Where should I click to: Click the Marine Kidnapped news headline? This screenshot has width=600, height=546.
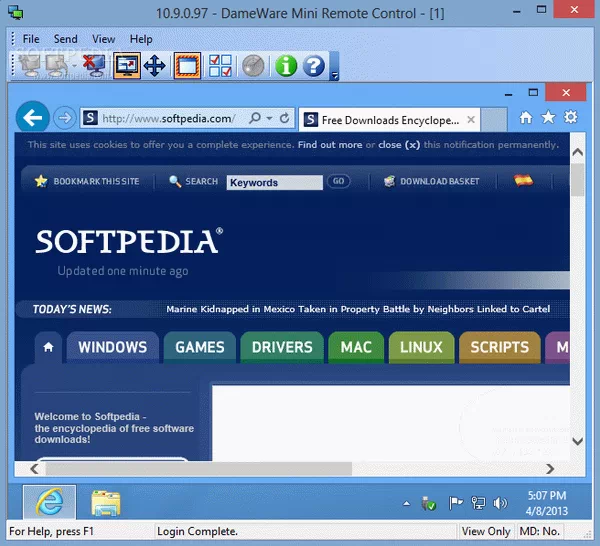tap(358, 309)
